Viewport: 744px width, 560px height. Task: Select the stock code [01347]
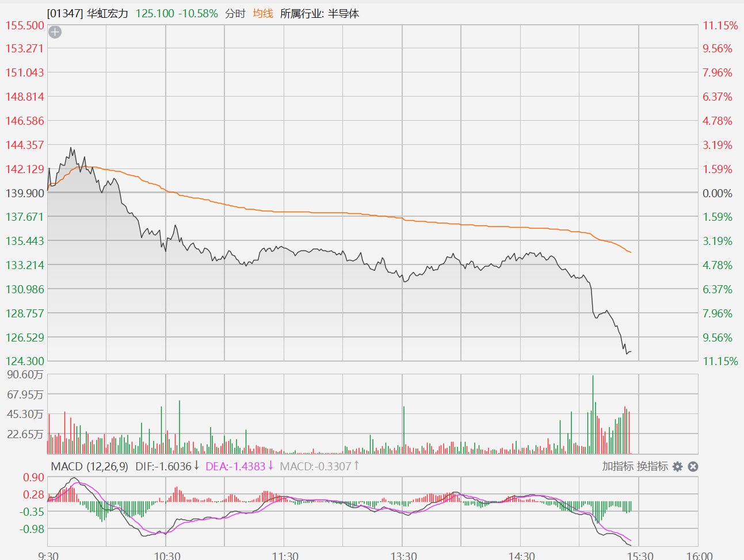coord(65,13)
